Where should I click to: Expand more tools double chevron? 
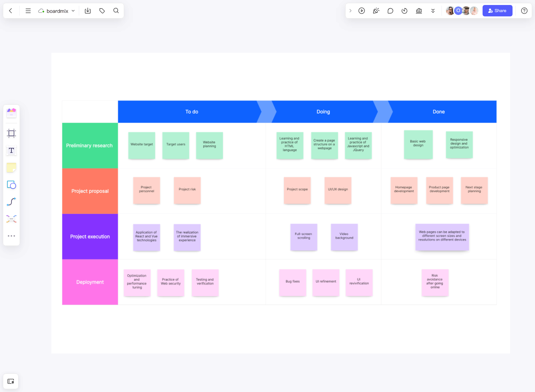(x=433, y=11)
